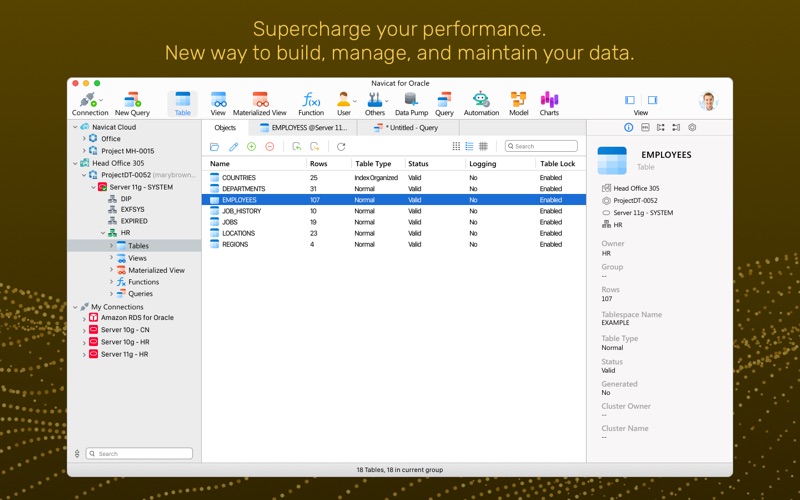Viewport: 800px width, 500px height.
Task: Show General info pane icon
Action: [x=629, y=128]
